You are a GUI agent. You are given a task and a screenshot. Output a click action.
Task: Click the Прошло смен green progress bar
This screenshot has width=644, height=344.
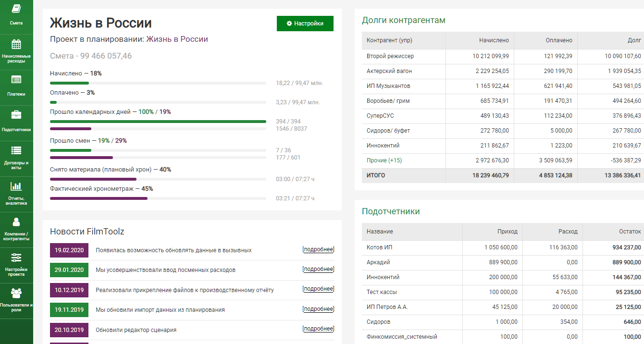(158, 150)
